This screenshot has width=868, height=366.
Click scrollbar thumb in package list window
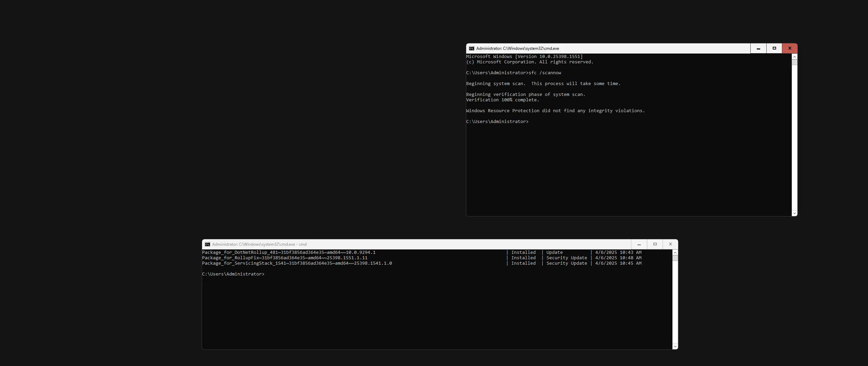pyautogui.click(x=675, y=258)
